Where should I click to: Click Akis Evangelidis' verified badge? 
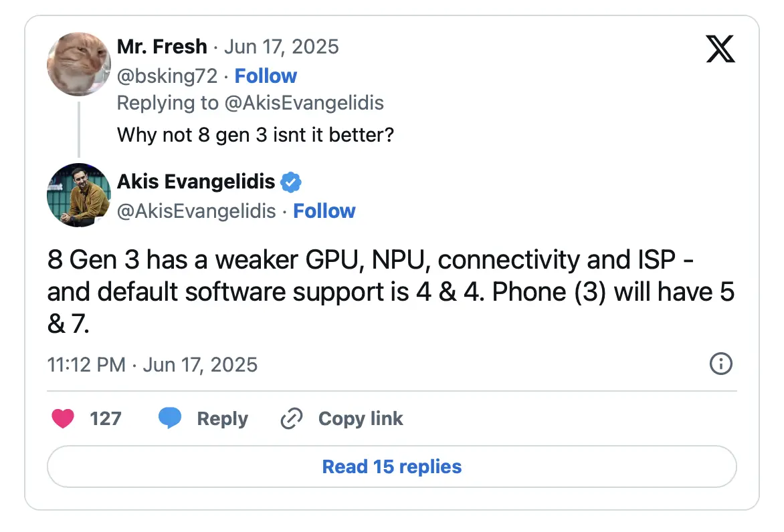pos(290,182)
